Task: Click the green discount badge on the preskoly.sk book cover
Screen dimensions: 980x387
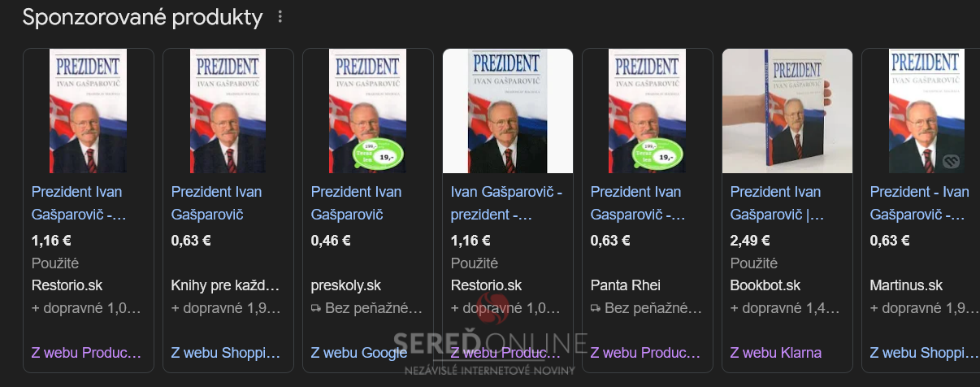Action: (374, 154)
